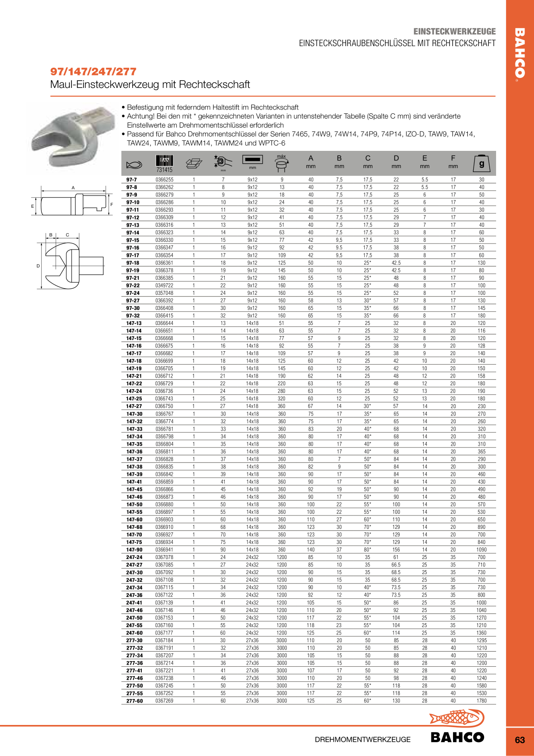
Task: Select row 247-41 product code
Action: coord(134,603)
